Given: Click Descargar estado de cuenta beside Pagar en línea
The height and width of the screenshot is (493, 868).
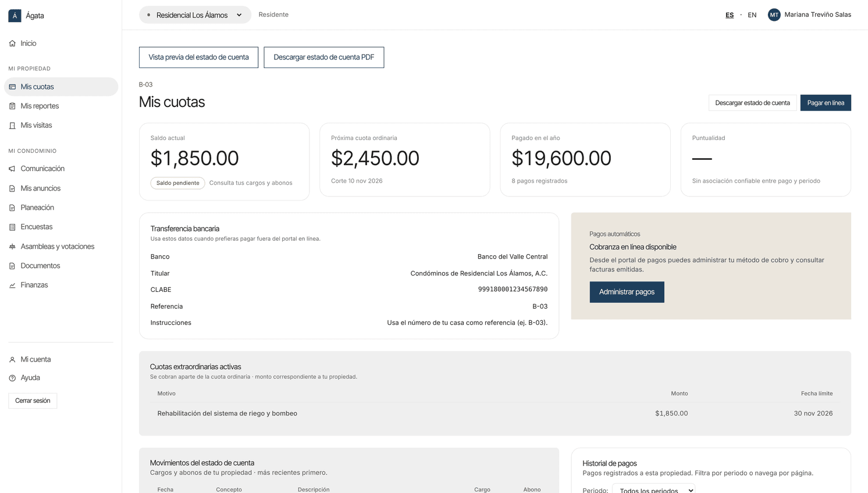Looking at the screenshot, I should tap(752, 103).
